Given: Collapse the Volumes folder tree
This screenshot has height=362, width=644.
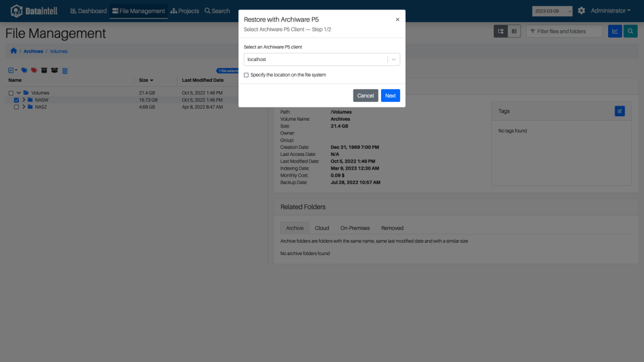Looking at the screenshot, I should tap(18, 93).
